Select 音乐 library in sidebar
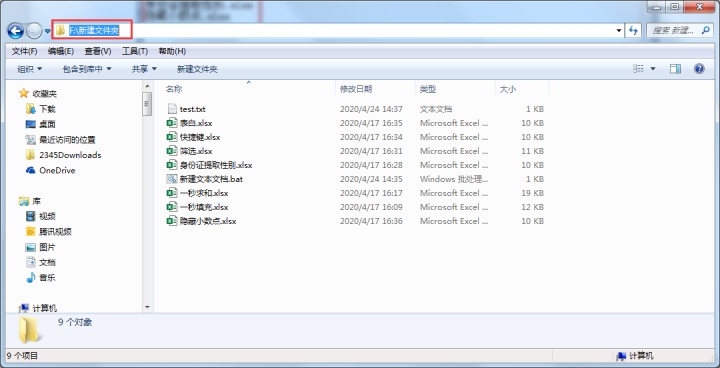The height and width of the screenshot is (368, 720). point(47,277)
